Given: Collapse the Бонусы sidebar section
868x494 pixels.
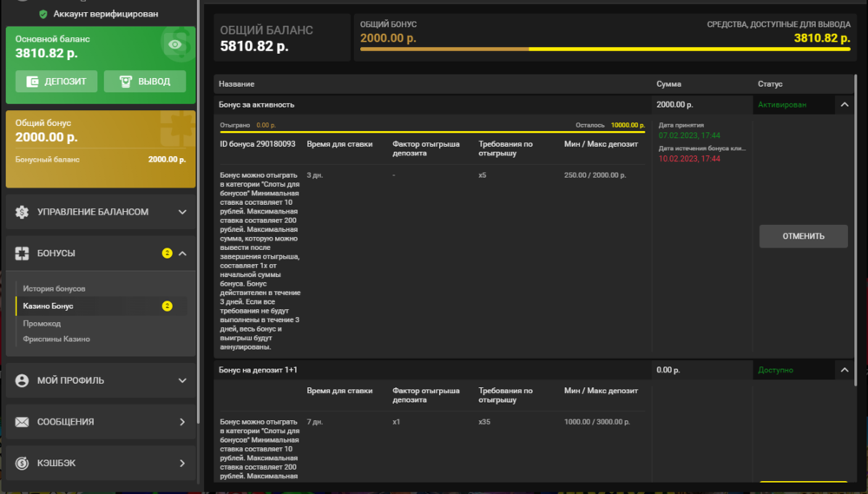Looking at the screenshot, I should pyautogui.click(x=182, y=254).
